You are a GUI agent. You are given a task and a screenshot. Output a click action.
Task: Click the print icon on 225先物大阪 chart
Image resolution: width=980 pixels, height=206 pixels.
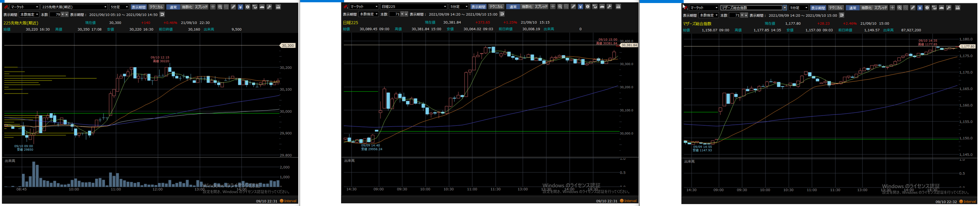point(278,7)
